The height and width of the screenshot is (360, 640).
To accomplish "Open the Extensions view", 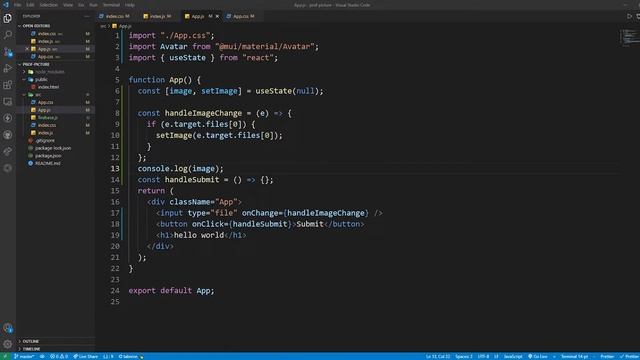I will click(7, 85).
